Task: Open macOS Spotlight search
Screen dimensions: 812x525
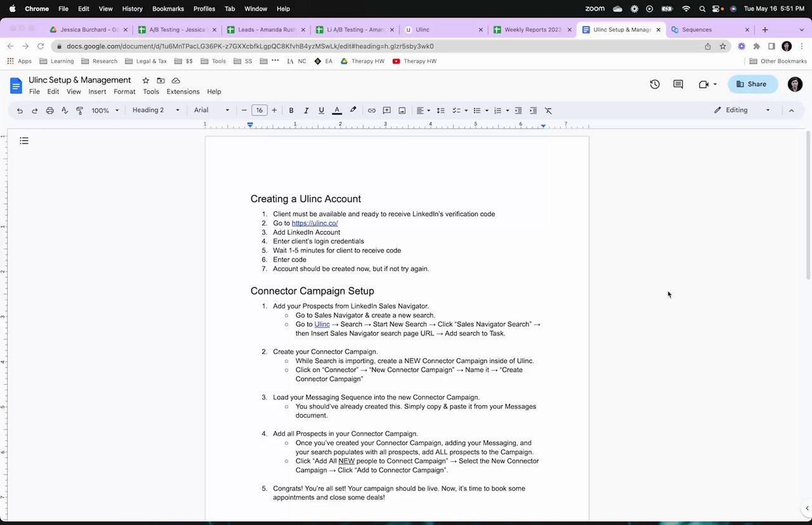Action: pos(702,9)
